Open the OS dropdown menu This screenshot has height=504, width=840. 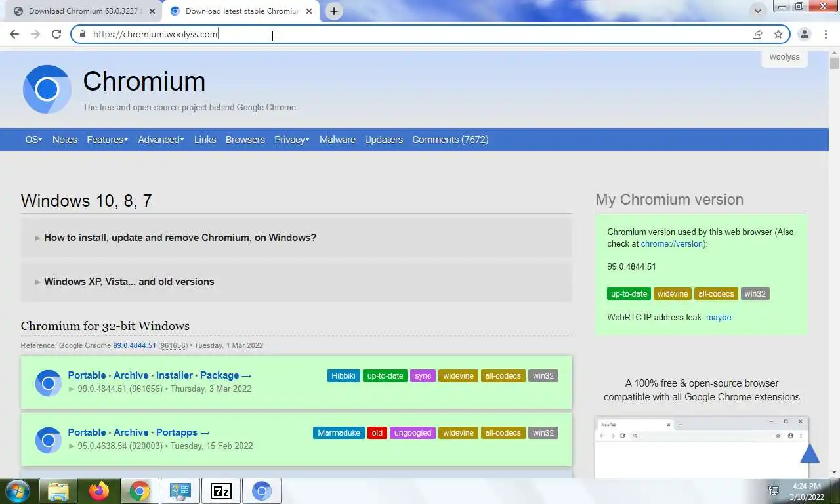pyautogui.click(x=33, y=139)
